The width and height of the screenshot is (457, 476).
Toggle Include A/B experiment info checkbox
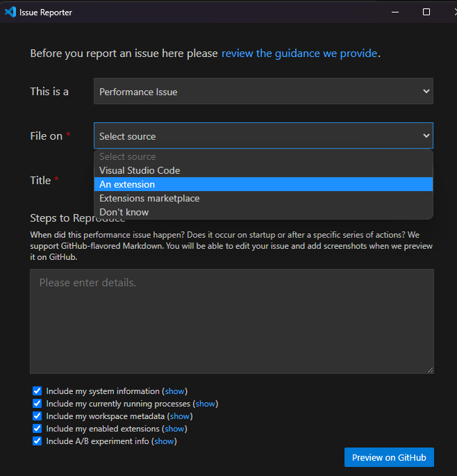38,441
